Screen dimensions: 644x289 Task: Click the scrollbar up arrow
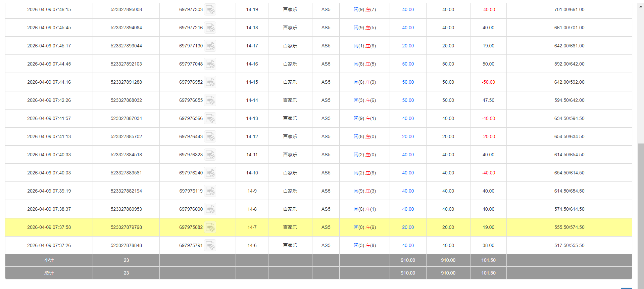point(641,6)
